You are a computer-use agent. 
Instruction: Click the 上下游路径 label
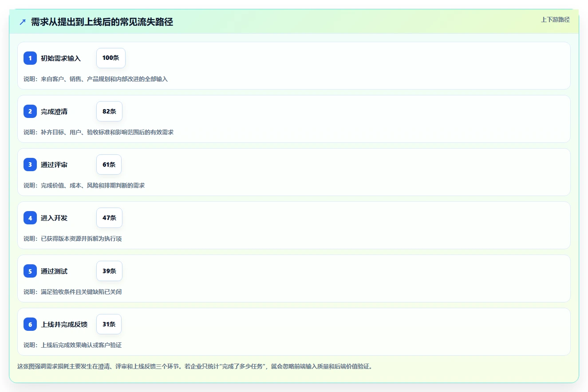pyautogui.click(x=555, y=20)
